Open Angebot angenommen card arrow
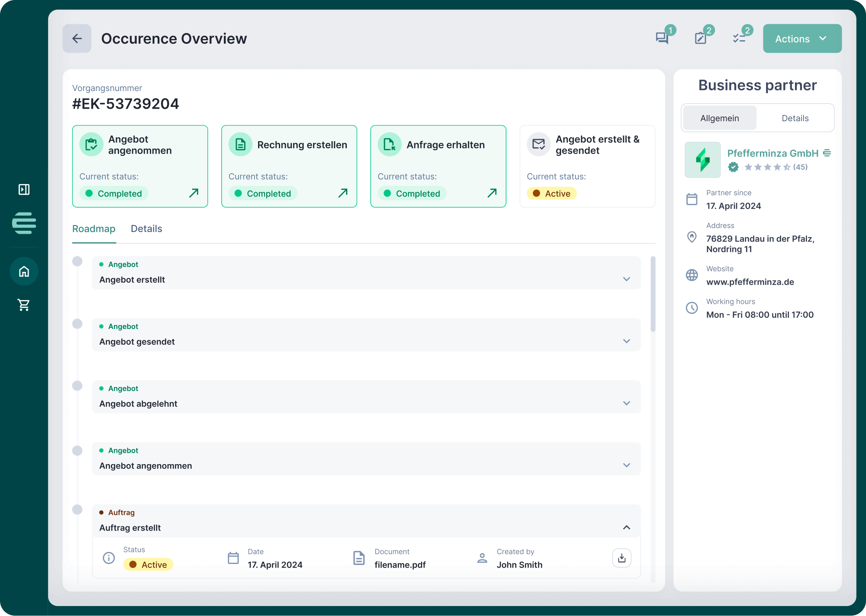The width and height of the screenshot is (866, 616). [194, 193]
